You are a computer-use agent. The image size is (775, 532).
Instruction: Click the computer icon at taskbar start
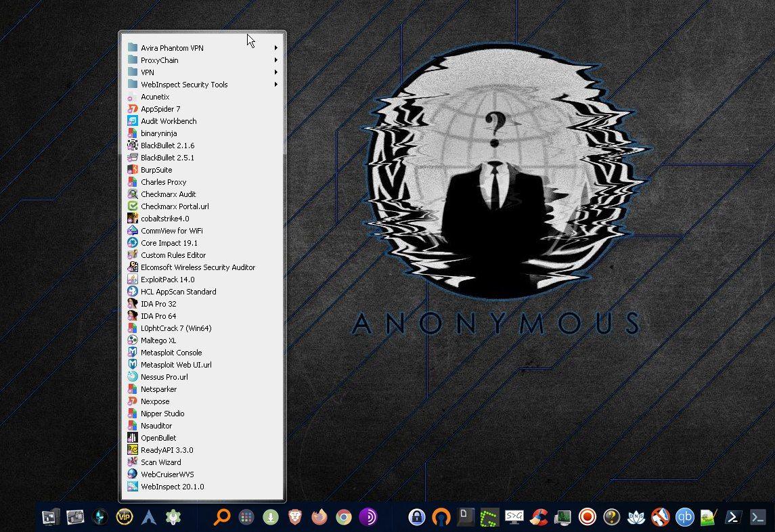51,517
